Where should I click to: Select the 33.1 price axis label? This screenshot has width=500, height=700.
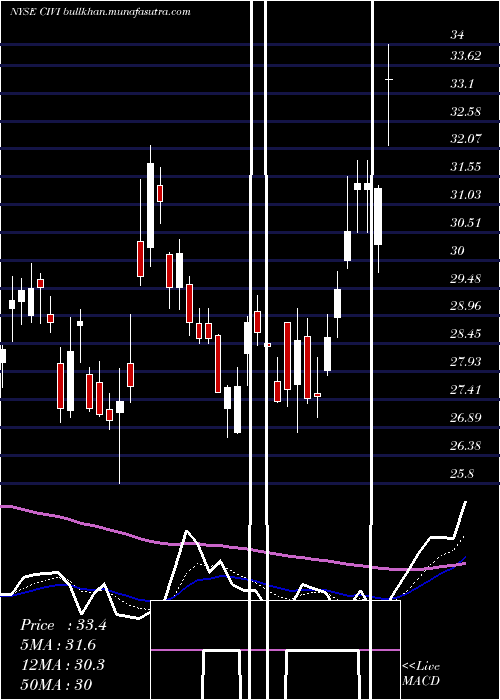point(462,83)
